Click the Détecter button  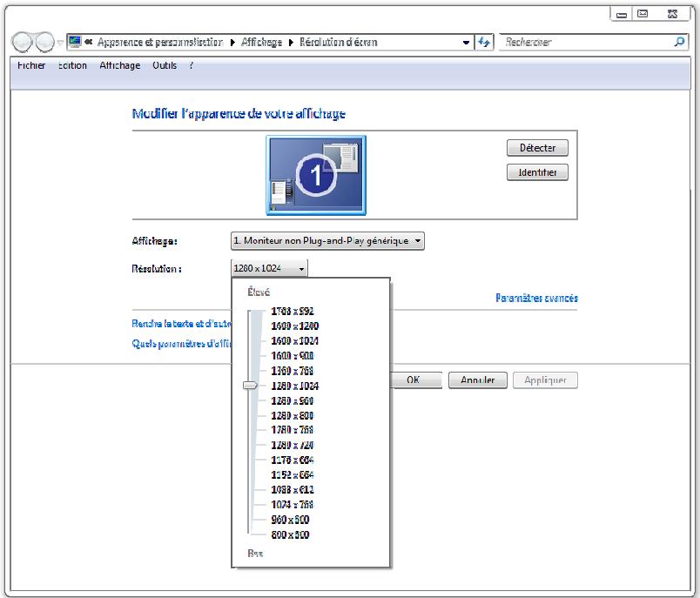pyautogui.click(x=537, y=148)
